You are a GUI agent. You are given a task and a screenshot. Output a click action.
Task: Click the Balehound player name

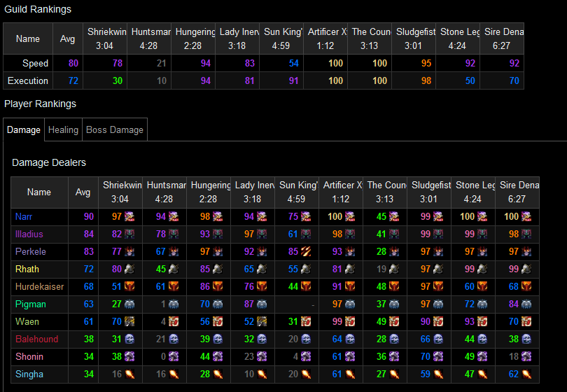34,339
